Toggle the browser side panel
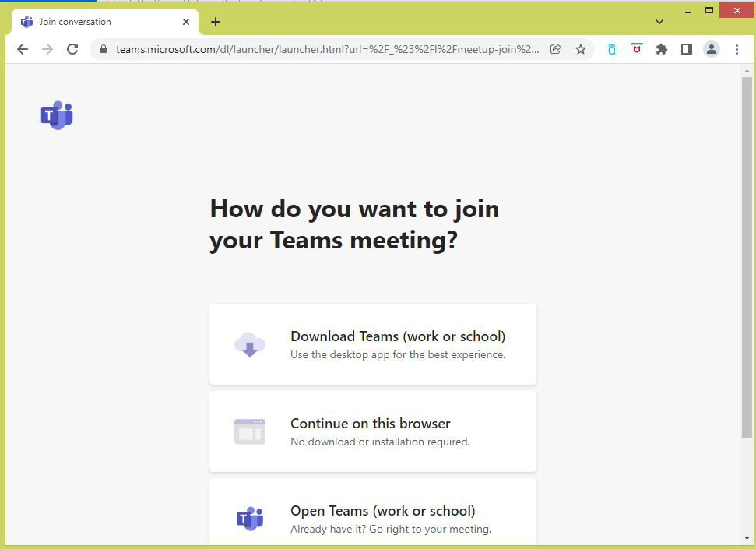Viewport: 756px width, 549px height. pyautogui.click(x=687, y=49)
